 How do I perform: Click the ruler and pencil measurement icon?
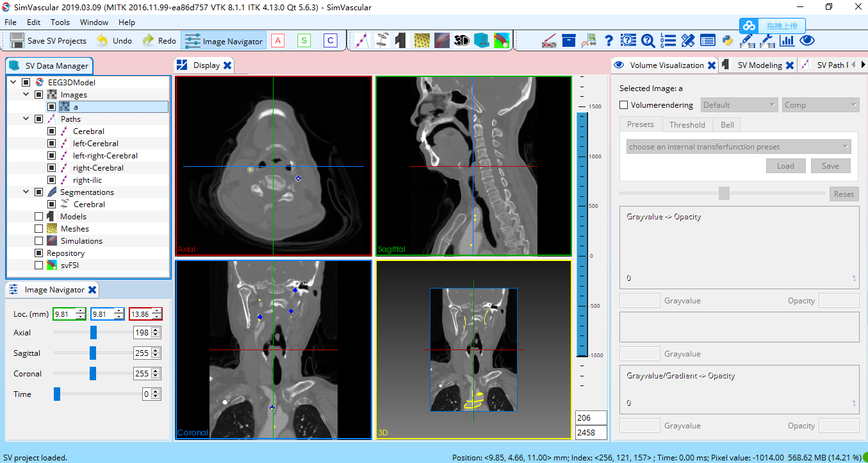pos(688,40)
